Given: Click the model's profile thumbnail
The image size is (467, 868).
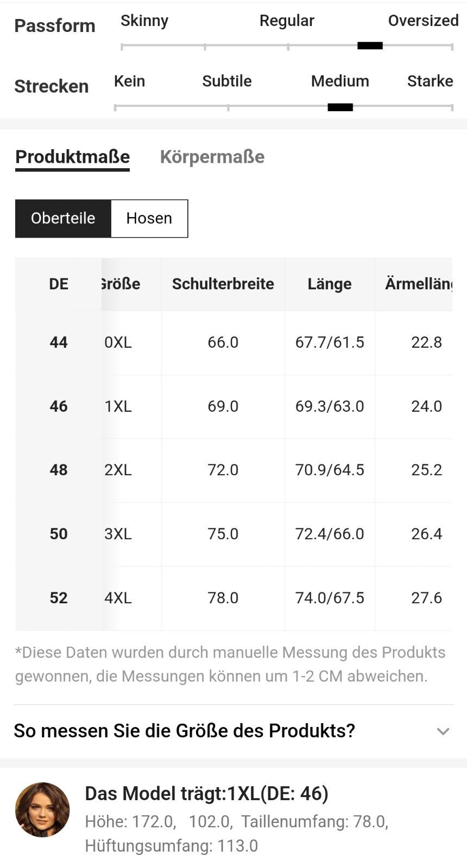Looking at the screenshot, I should [42, 809].
